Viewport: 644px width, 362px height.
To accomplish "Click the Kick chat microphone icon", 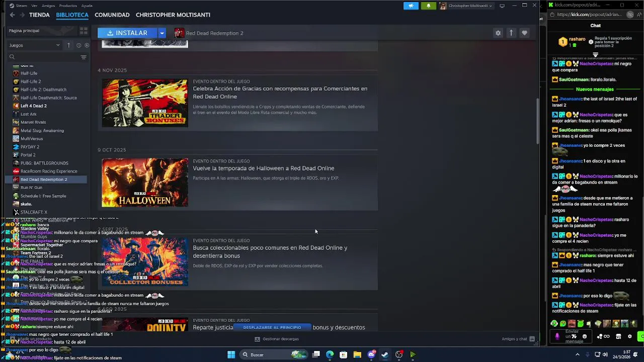I will click(557, 336).
